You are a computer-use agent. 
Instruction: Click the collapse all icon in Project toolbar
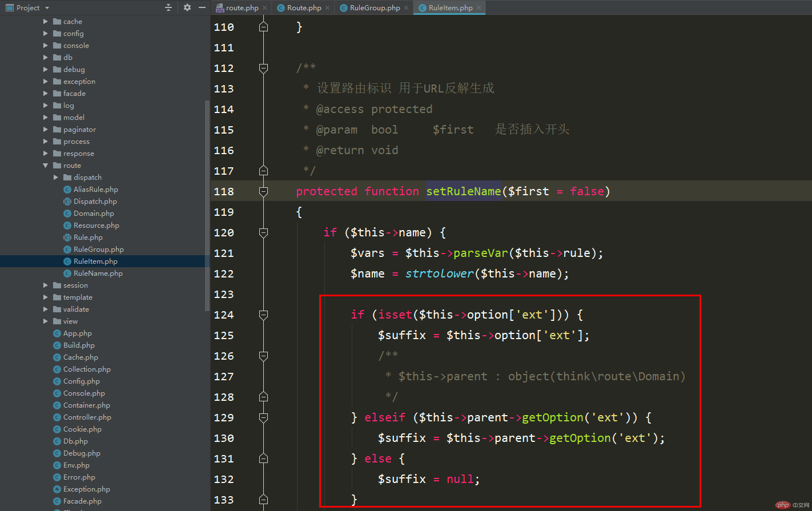coord(168,7)
